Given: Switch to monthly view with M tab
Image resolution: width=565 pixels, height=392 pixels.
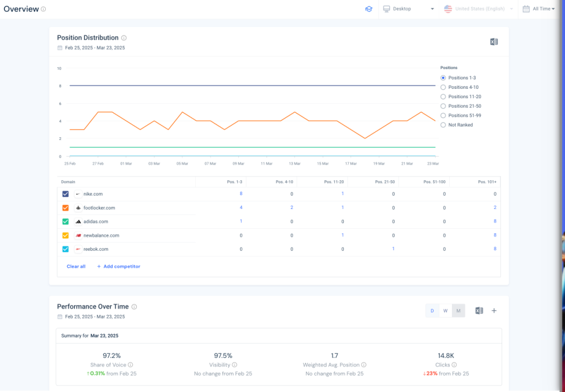Looking at the screenshot, I should [459, 311].
